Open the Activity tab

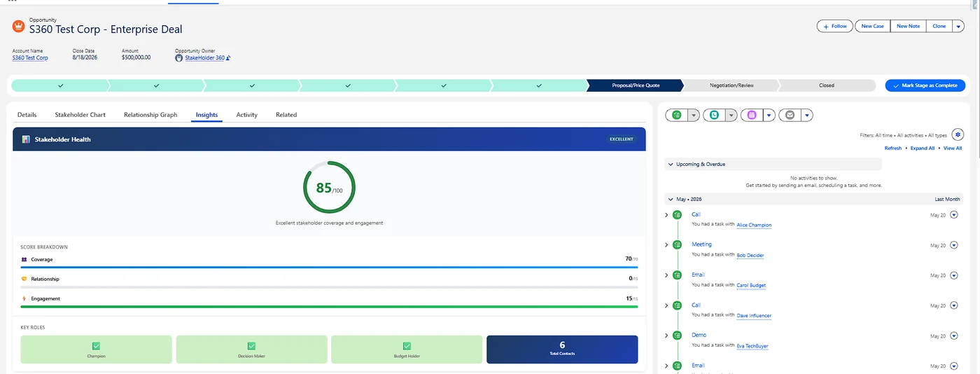tap(247, 115)
